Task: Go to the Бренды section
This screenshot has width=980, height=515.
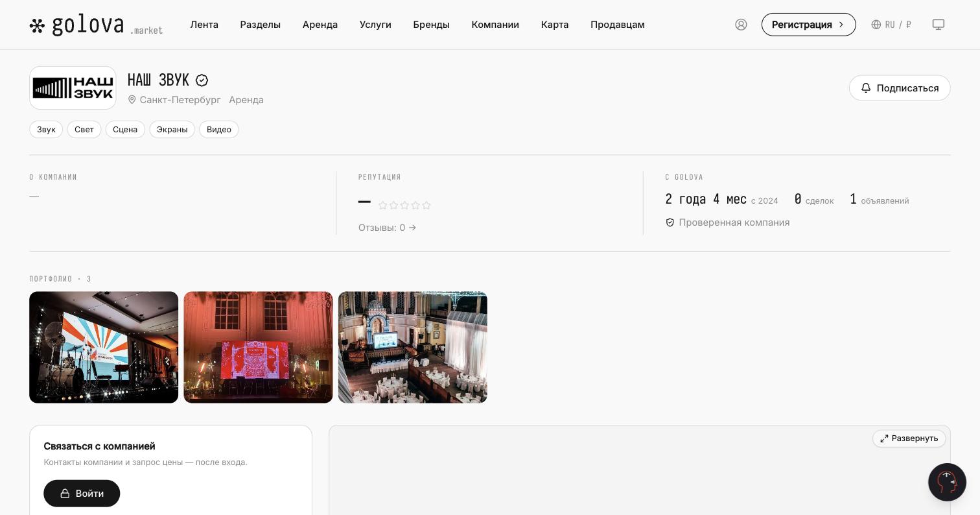Action: [x=431, y=25]
